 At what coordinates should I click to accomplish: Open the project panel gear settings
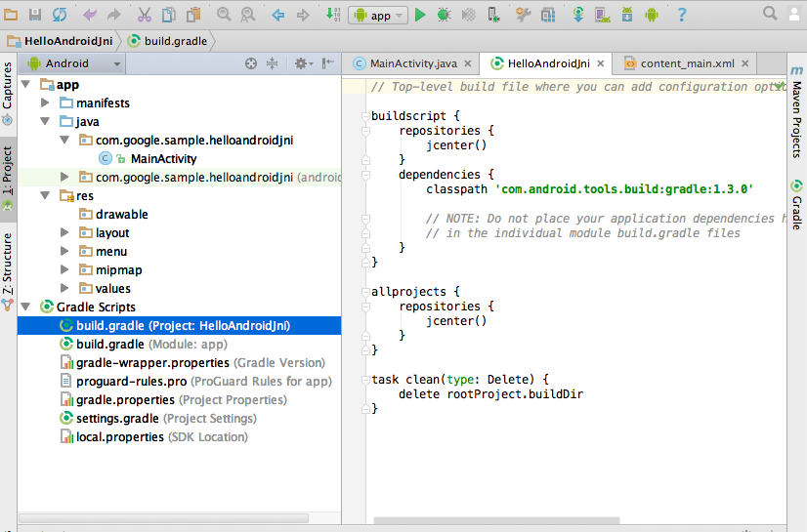303,63
